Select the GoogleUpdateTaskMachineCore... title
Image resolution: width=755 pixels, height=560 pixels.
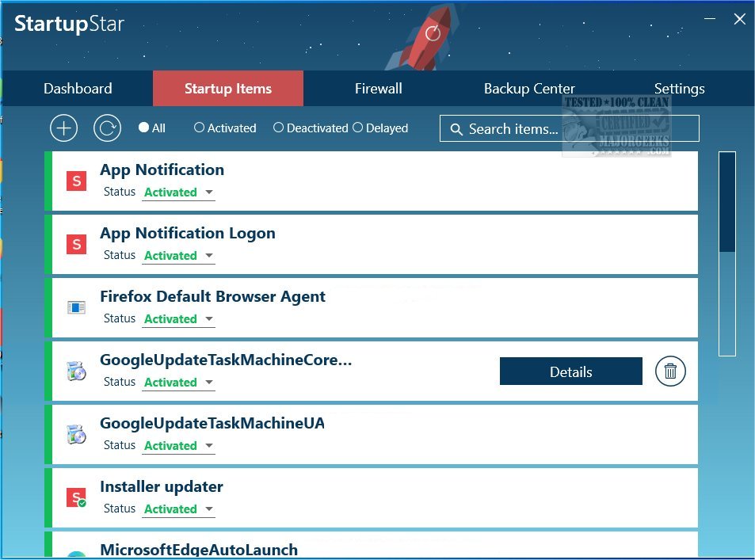tap(226, 360)
